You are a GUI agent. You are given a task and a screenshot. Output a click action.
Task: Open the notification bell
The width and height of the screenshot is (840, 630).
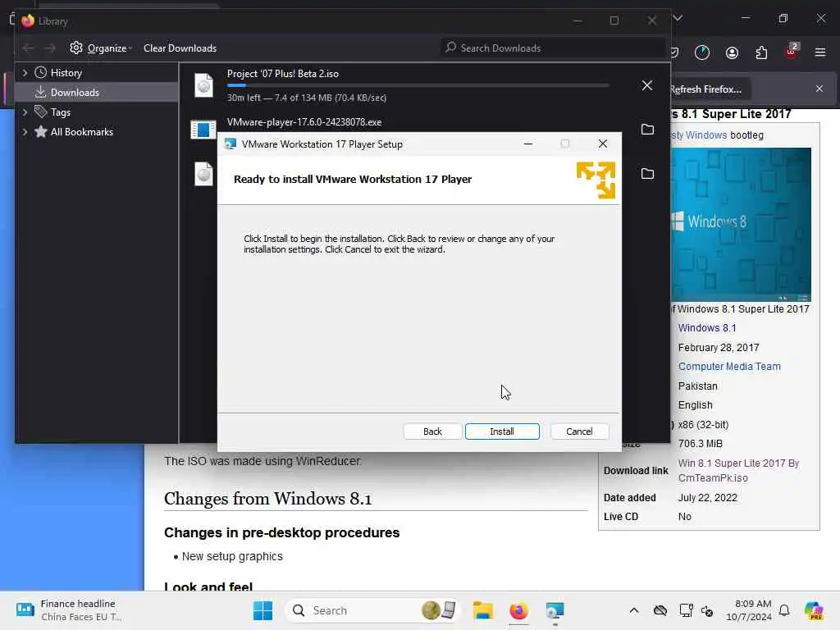pos(784,610)
